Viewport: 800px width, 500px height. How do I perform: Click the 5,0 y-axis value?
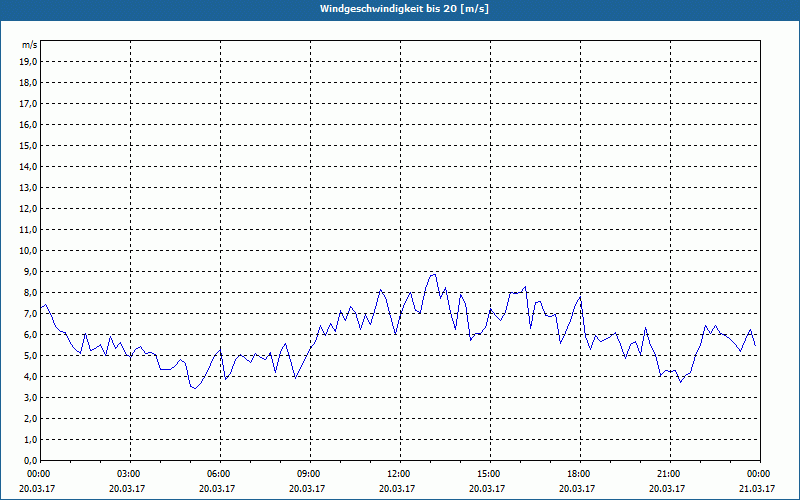coord(30,356)
